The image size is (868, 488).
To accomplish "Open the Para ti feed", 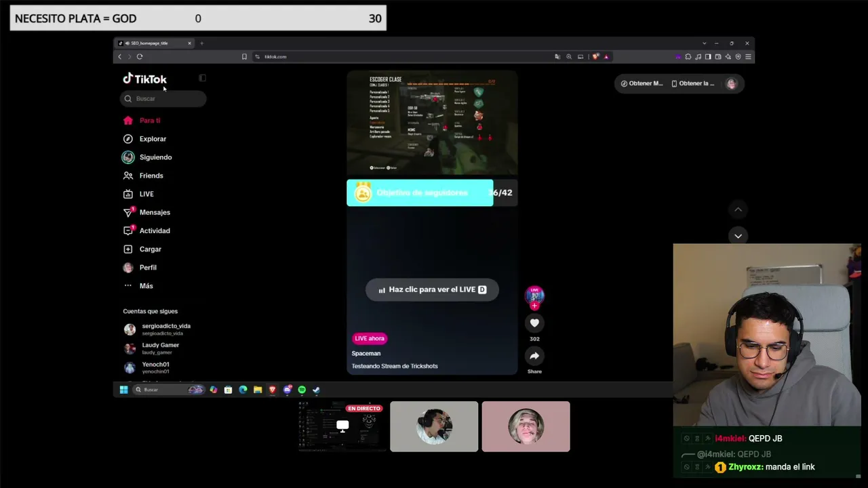I will point(142,121).
